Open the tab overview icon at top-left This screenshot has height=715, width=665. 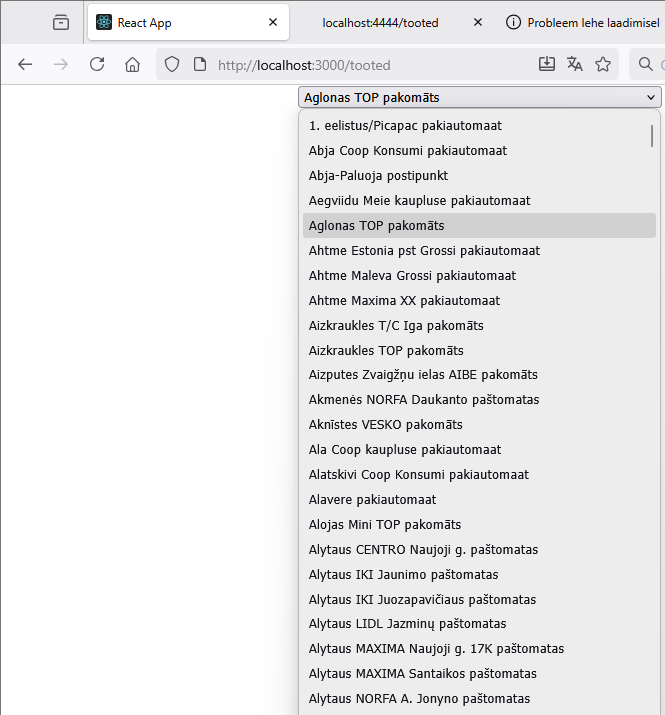61,22
